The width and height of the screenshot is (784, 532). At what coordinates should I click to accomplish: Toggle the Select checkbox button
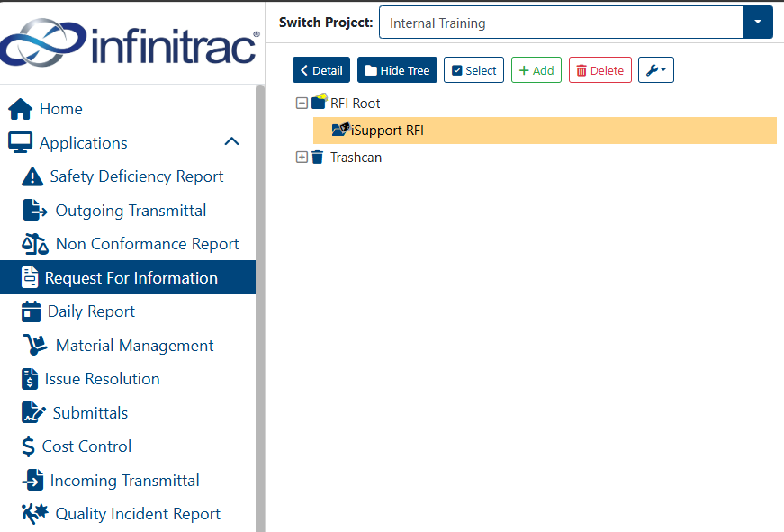(473, 70)
